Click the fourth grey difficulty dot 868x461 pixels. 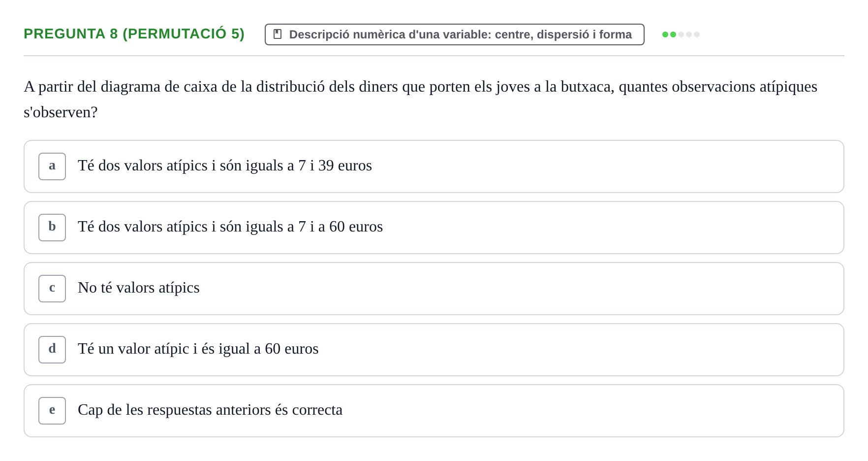(689, 34)
